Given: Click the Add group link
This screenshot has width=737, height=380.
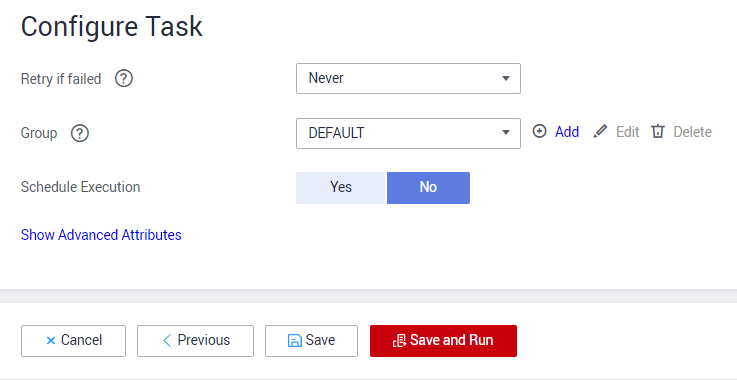Looking at the screenshot, I should pyautogui.click(x=566, y=132).
